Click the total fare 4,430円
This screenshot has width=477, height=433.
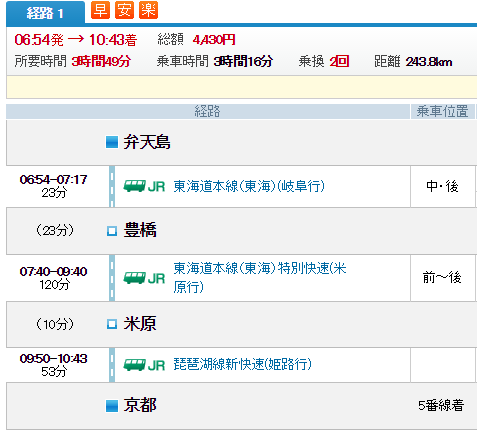pyautogui.click(x=214, y=40)
